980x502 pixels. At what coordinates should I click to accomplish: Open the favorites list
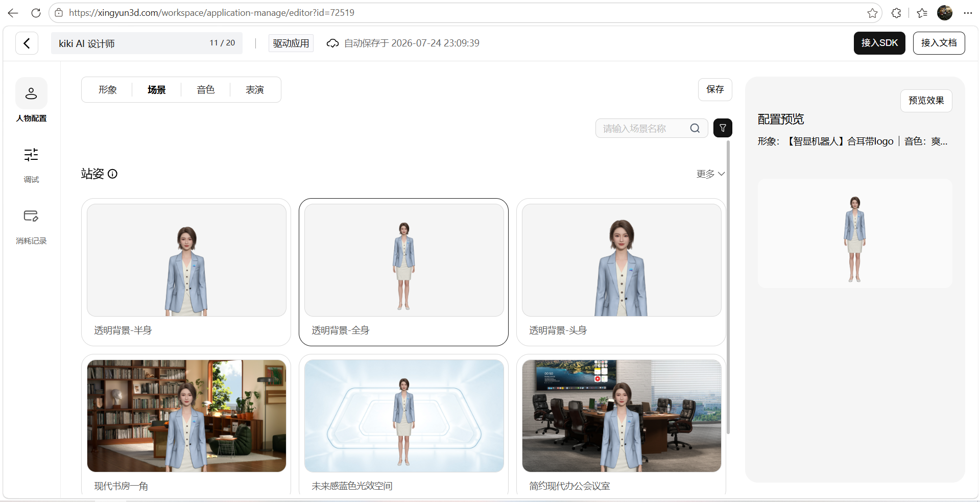click(922, 13)
